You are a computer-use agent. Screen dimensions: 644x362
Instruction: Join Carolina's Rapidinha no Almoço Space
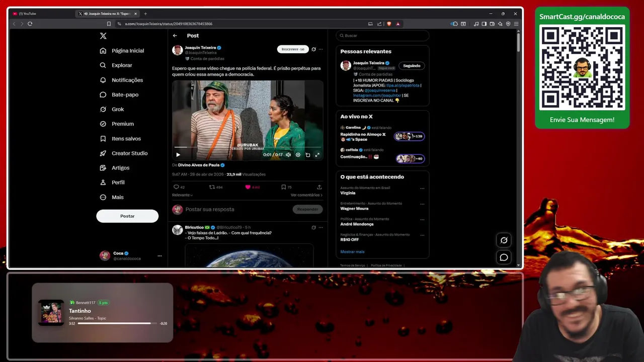tap(409, 136)
